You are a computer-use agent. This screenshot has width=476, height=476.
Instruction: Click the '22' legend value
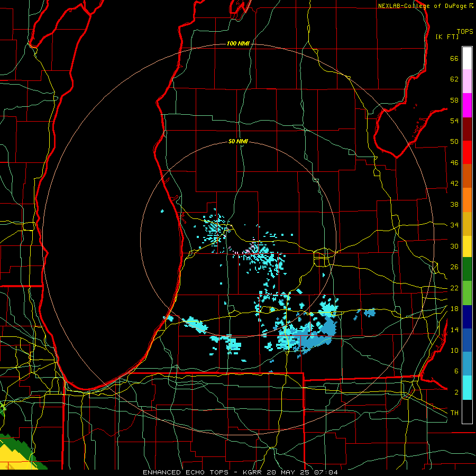(454, 288)
